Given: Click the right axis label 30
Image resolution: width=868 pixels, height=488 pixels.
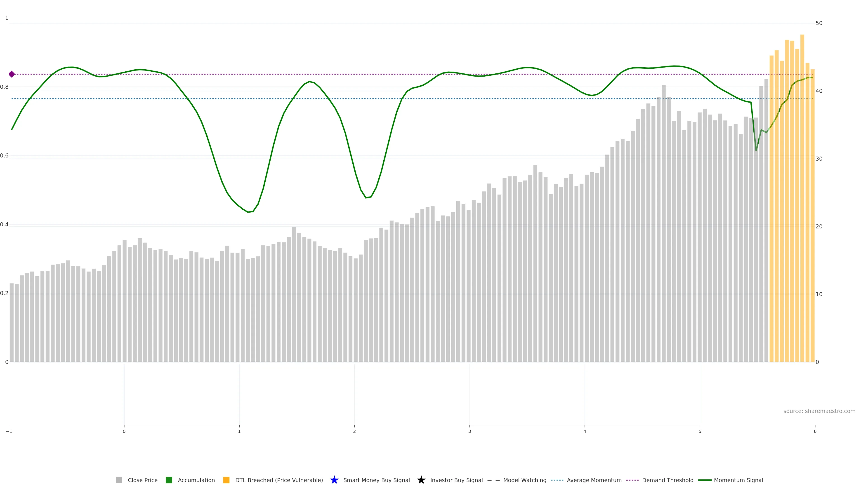Looking at the screenshot, I should 819,159.
